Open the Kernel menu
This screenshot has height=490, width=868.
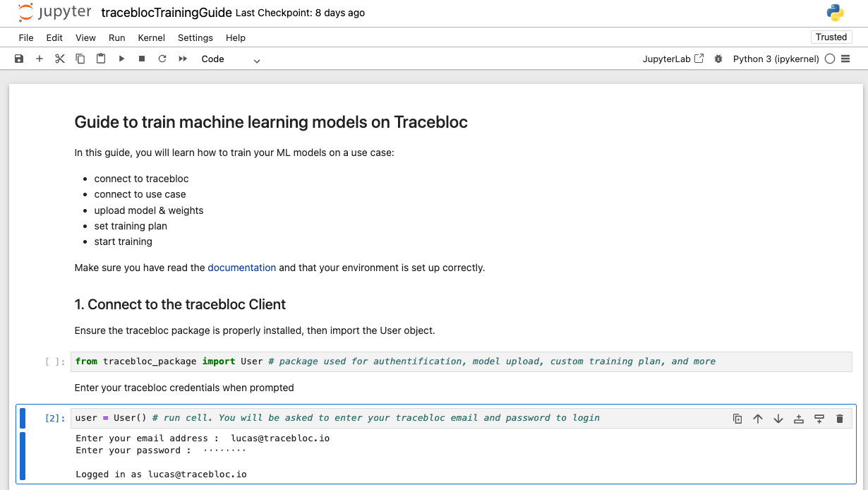pyautogui.click(x=151, y=37)
